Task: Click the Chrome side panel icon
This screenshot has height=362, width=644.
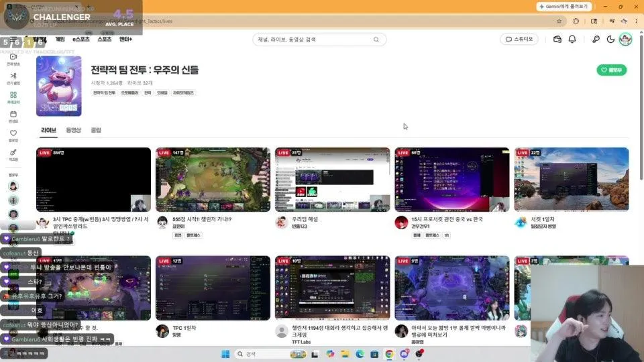Action: tap(594, 21)
